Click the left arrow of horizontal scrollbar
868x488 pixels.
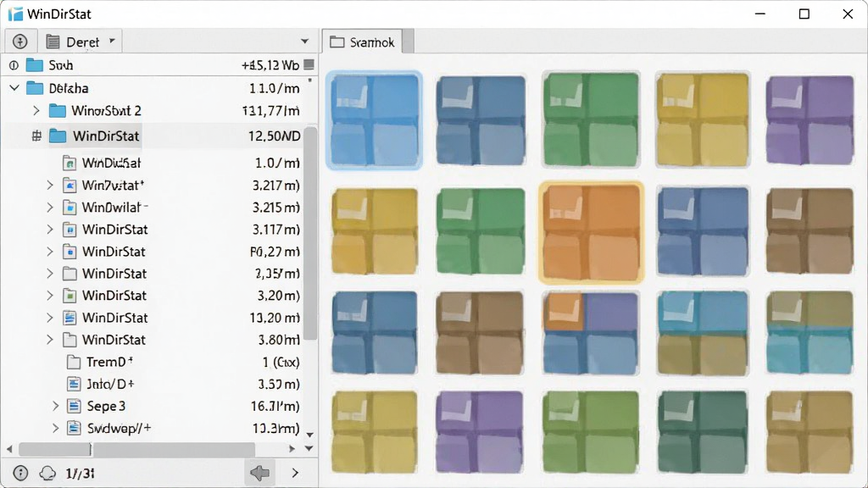[9, 449]
